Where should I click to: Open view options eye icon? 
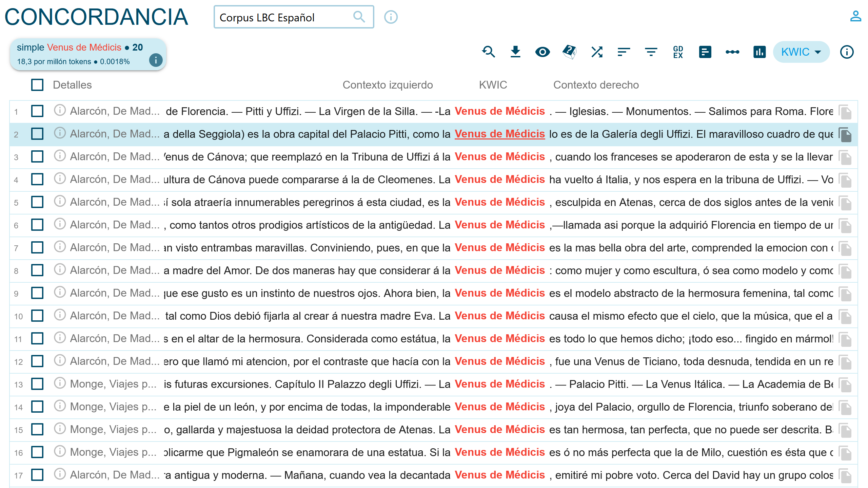[x=542, y=52]
